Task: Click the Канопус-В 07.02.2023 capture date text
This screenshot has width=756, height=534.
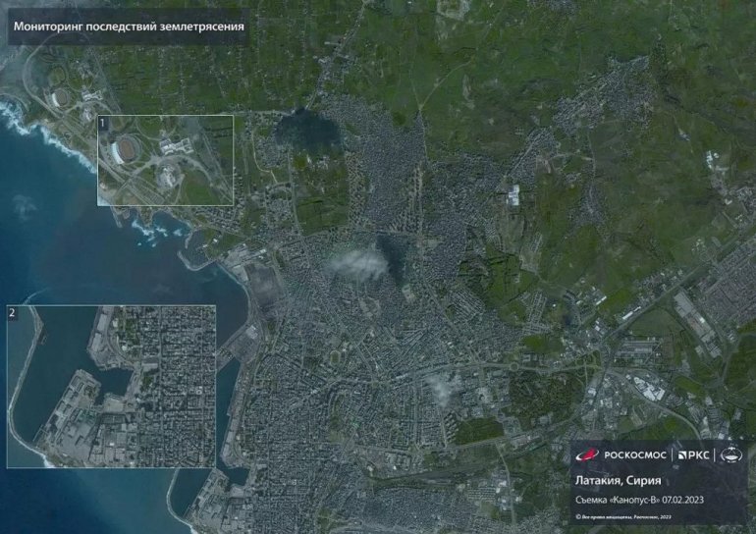Action: (x=640, y=502)
